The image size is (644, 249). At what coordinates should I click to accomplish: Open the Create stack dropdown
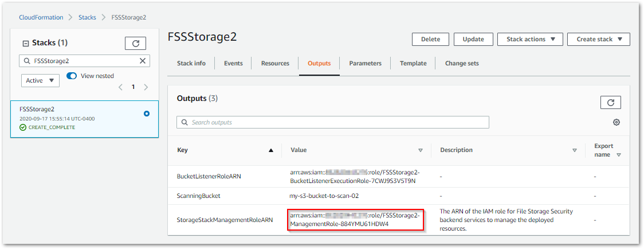point(598,40)
